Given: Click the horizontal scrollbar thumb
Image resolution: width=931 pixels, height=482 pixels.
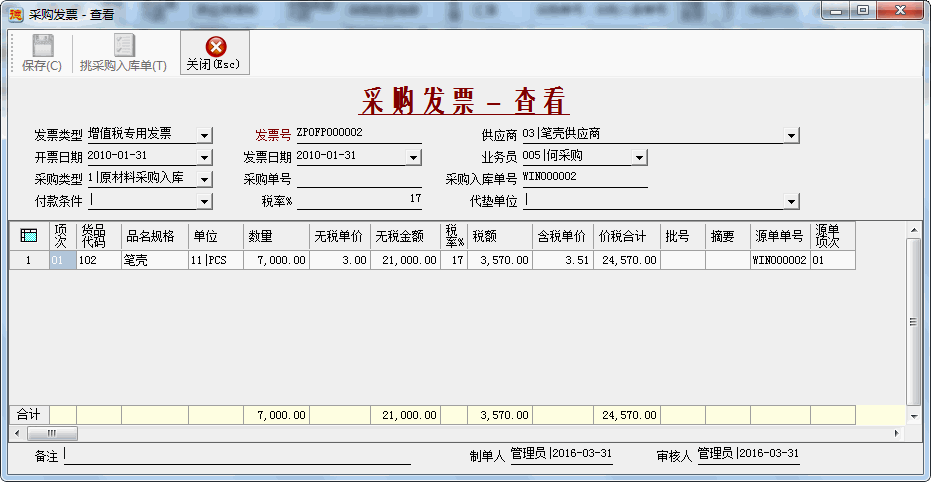Looking at the screenshot, I should pyautogui.click(x=52, y=433).
